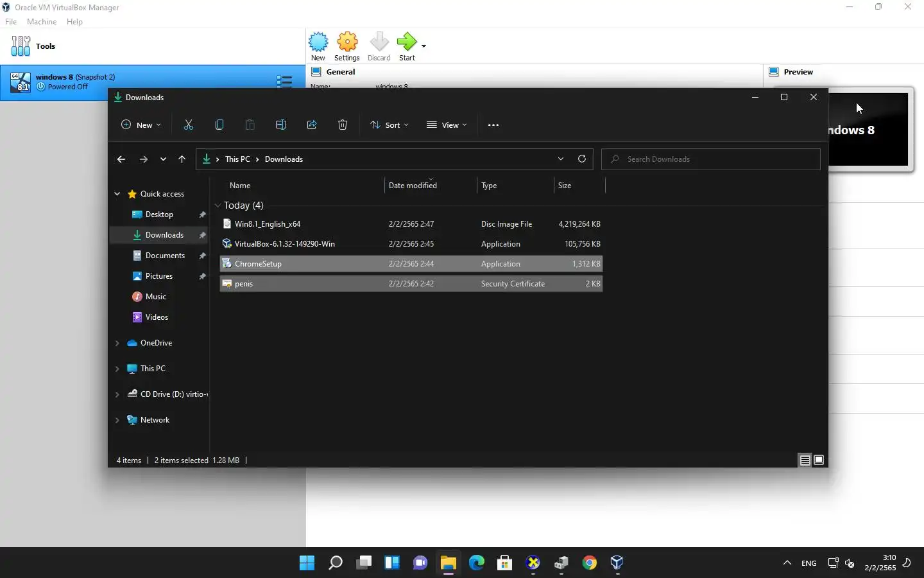Open ENG language indicator in tray
Screen dimensions: 924x578
click(x=809, y=563)
